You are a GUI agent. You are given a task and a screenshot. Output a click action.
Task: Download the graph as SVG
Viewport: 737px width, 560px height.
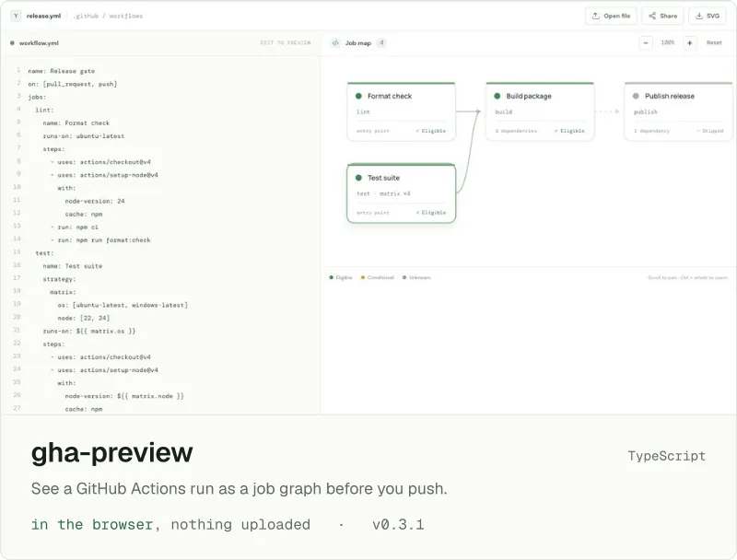tap(708, 16)
